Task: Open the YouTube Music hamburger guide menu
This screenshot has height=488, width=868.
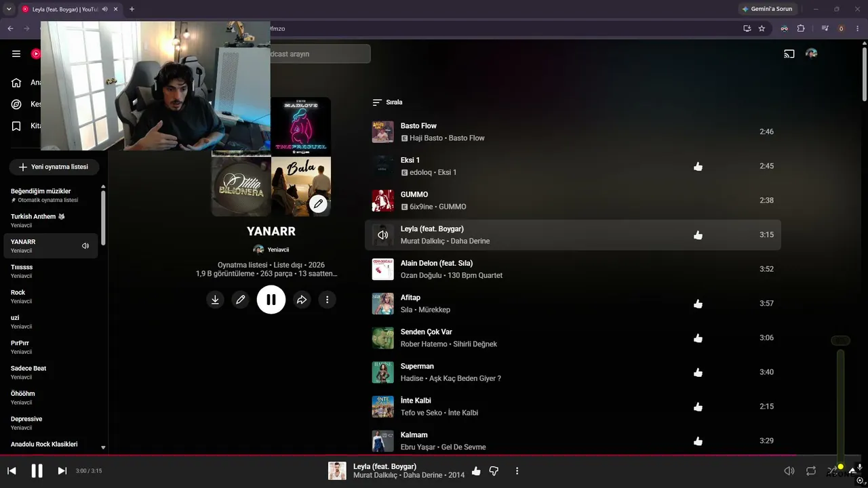Action: pos(16,54)
